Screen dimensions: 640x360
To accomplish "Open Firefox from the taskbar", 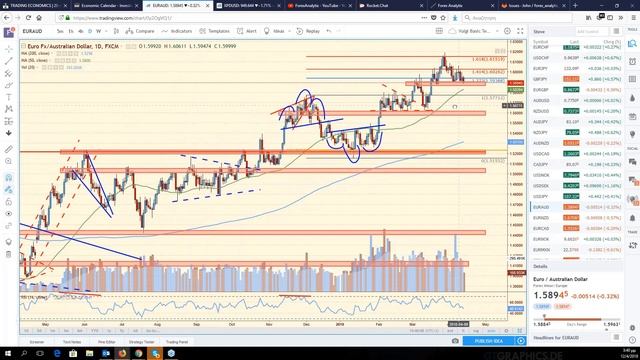I will tap(122, 353).
